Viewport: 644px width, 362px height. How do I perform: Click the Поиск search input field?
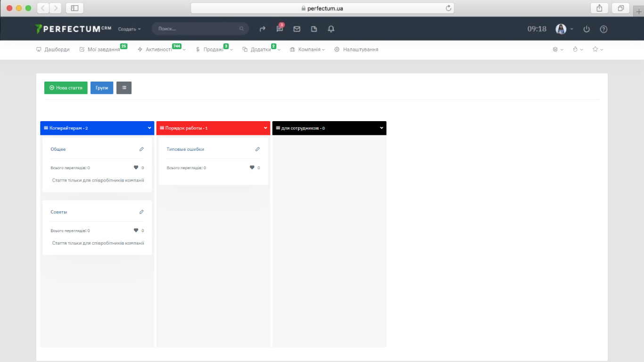[x=197, y=29]
